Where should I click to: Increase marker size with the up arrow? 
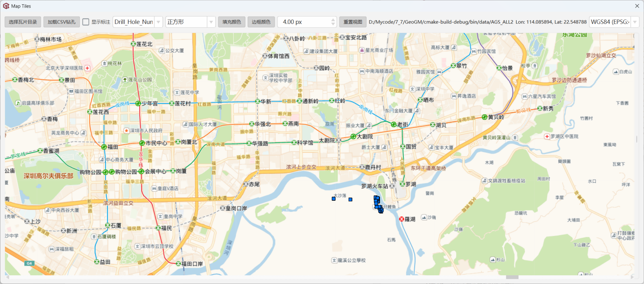pyautogui.click(x=333, y=20)
